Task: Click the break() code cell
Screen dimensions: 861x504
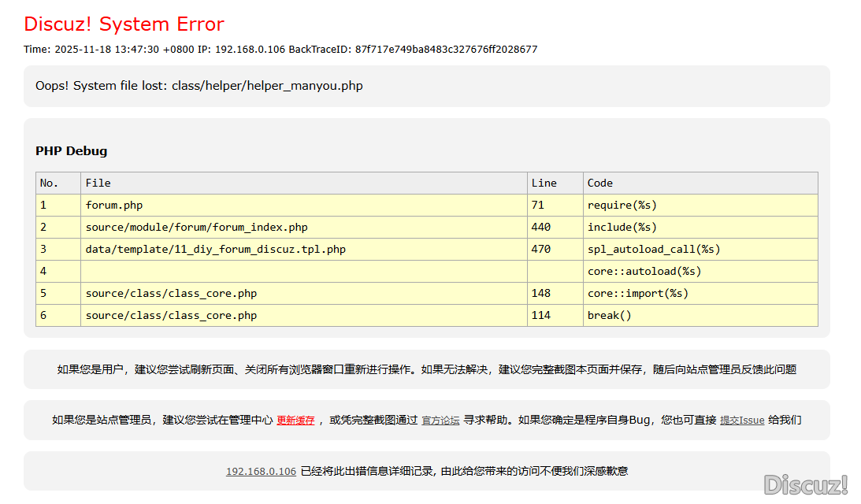Action: coord(609,316)
